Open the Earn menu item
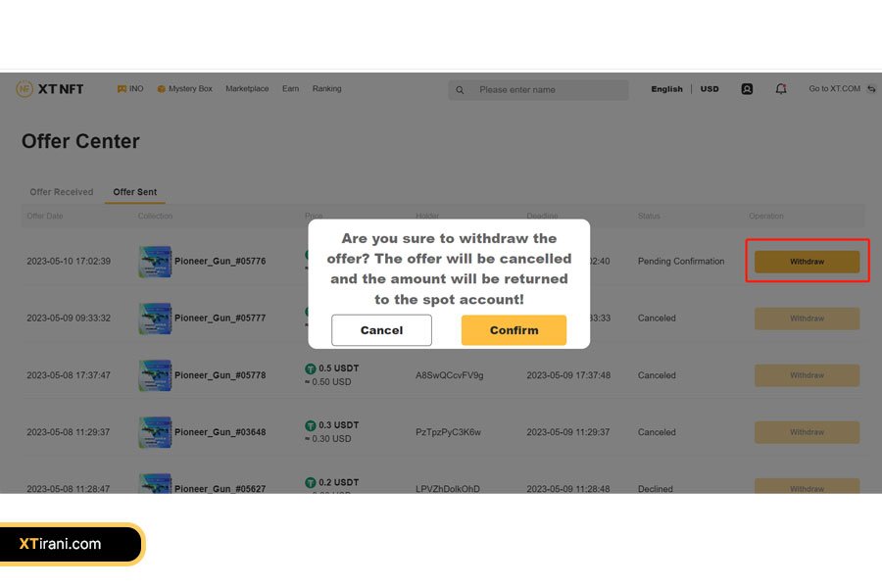This screenshot has height=588, width=882. (290, 89)
